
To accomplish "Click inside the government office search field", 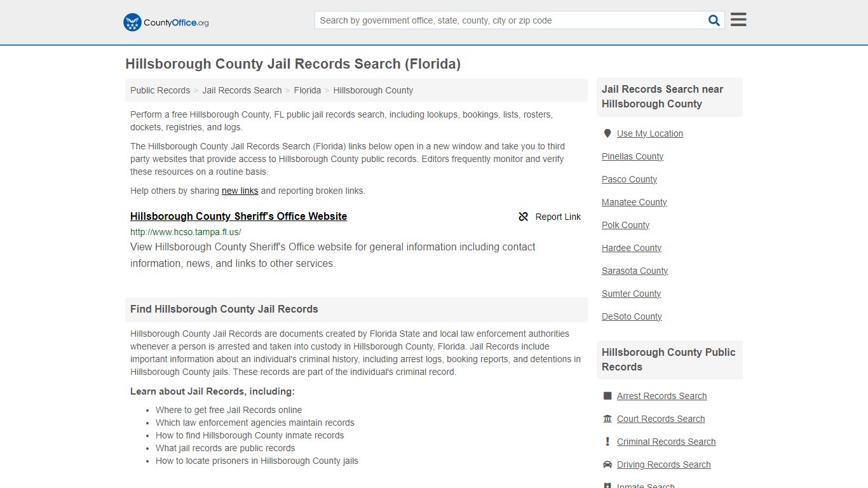I will coord(508,20).
